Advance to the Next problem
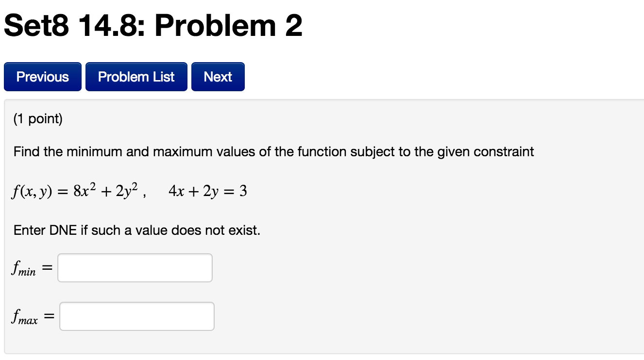The image size is (644, 360). pos(218,77)
